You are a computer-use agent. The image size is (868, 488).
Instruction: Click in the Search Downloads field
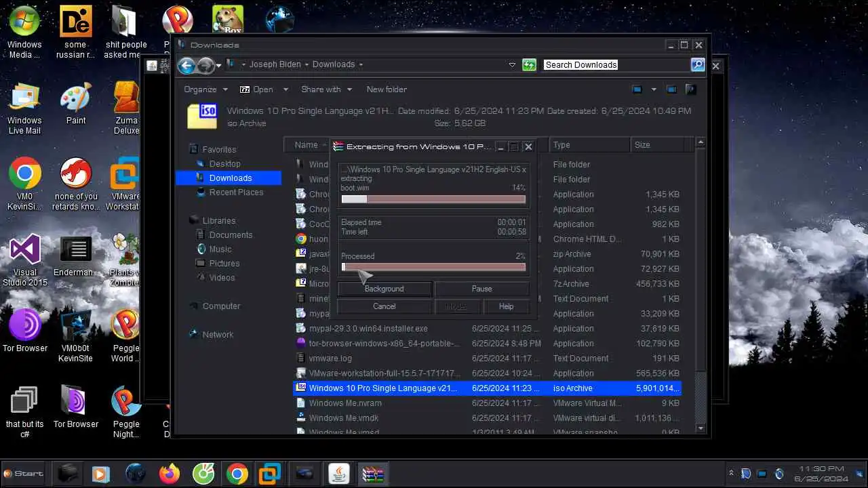(615, 65)
